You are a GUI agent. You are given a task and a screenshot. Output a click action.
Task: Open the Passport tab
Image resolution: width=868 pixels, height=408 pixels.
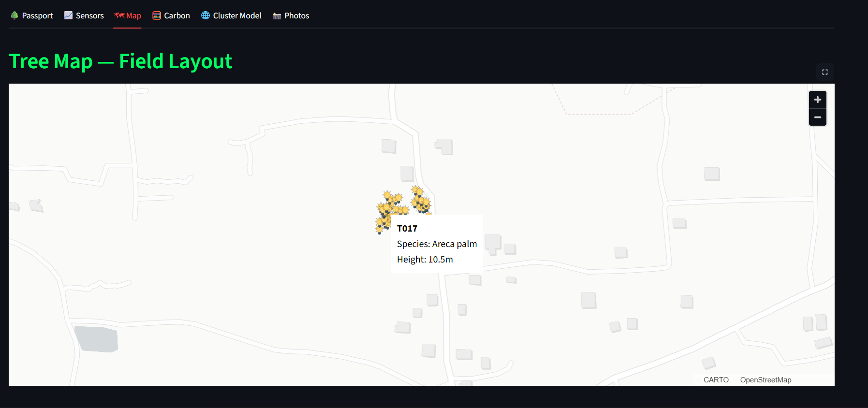click(x=32, y=15)
